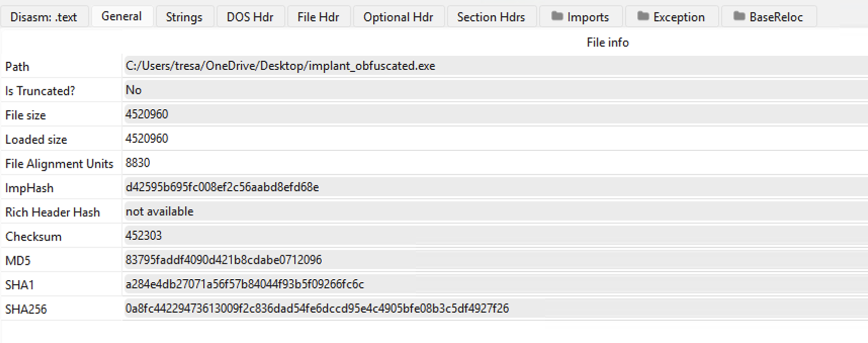
Task: Click the File size value
Action: [147, 114]
